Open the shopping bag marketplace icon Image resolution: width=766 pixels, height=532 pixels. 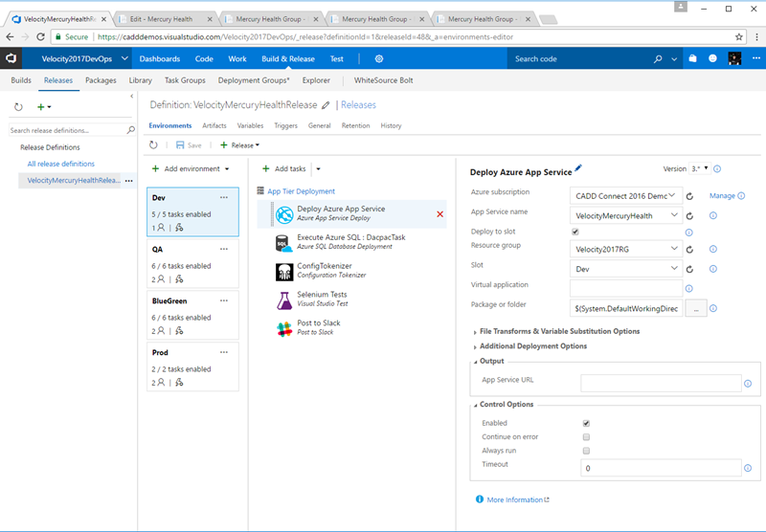pos(692,58)
